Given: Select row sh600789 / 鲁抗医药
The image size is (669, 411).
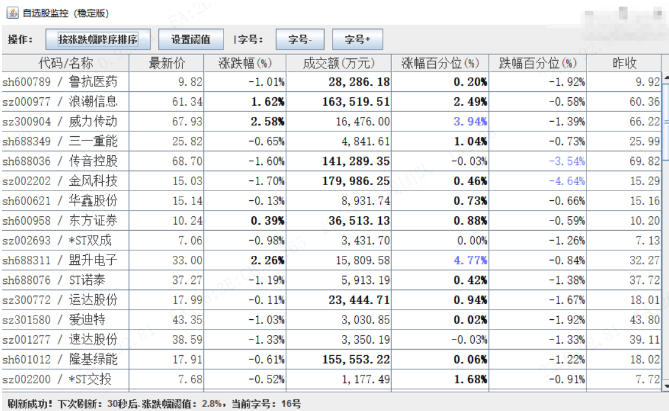Looking at the screenshot, I should point(332,82).
